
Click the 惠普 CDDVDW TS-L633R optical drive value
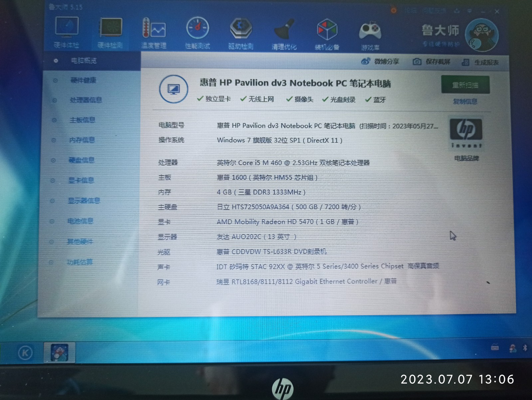click(x=271, y=251)
